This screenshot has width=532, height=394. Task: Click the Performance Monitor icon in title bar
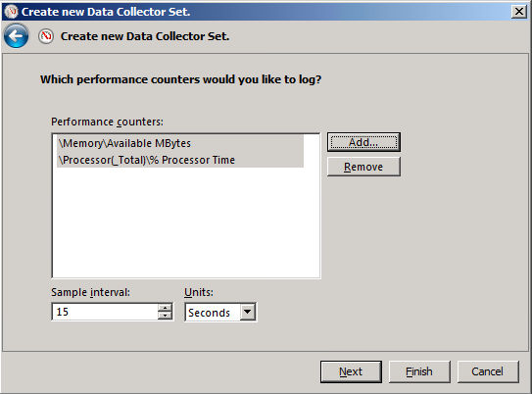click(x=11, y=12)
